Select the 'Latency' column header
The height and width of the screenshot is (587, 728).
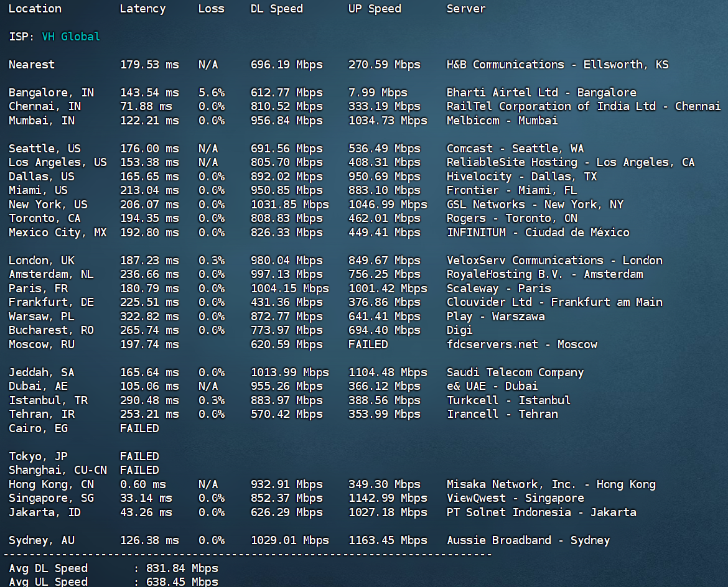coord(142,9)
